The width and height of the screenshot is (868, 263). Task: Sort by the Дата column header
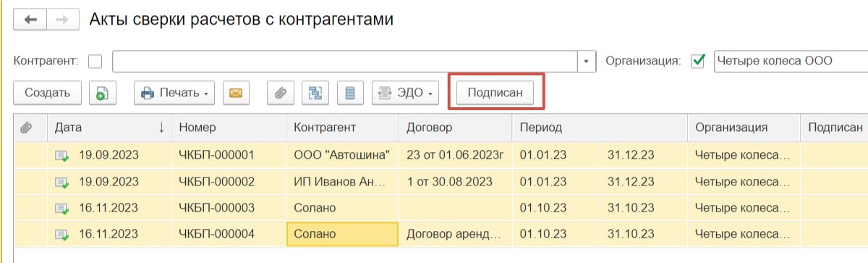109,128
